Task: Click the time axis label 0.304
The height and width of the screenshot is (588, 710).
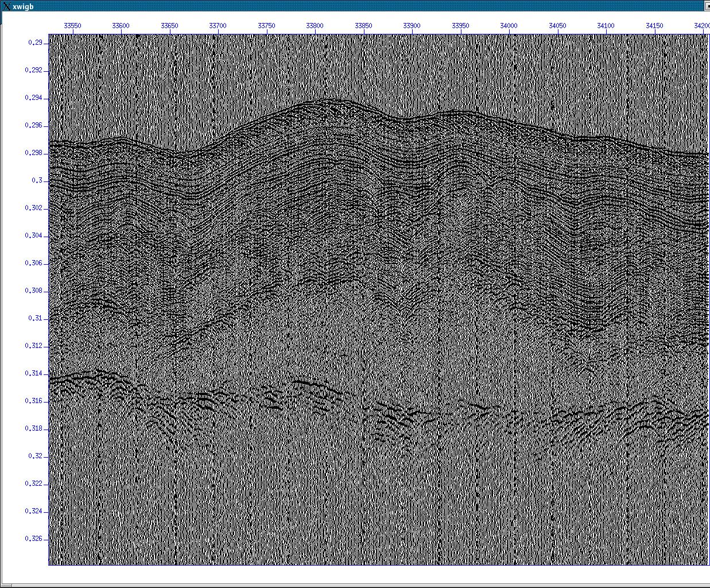Action: click(x=33, y=235)
